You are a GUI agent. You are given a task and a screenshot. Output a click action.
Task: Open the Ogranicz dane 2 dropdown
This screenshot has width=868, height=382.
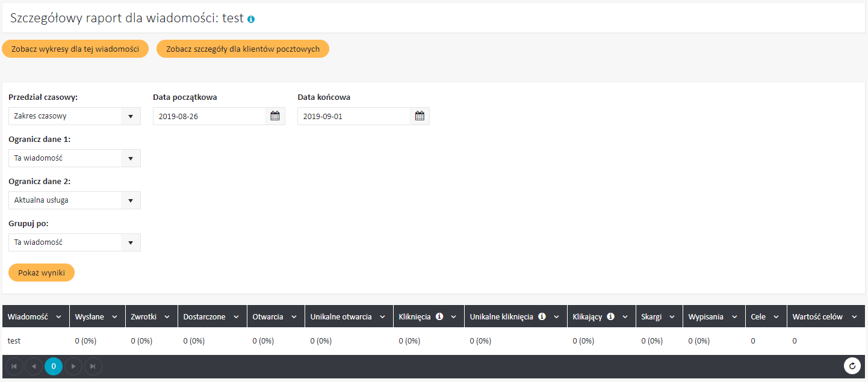tap(131, 200)
